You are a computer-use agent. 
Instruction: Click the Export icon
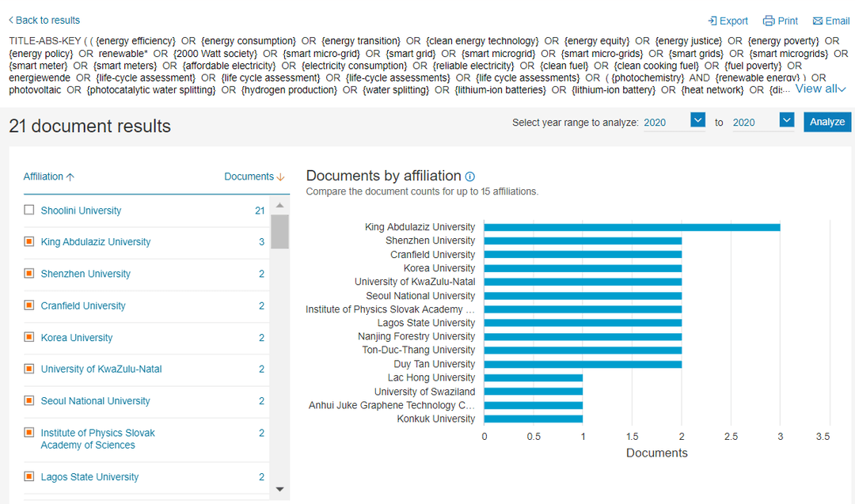pyautogui.click(x=712, y=21)
